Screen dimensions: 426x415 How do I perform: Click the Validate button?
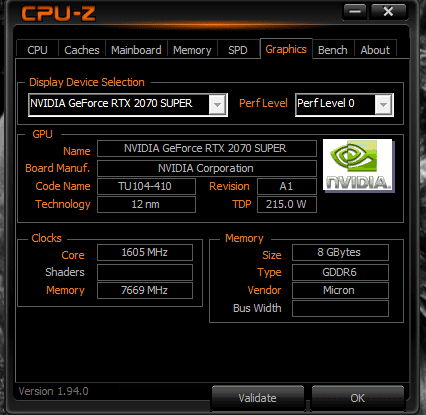pyautogui.click(x=258, y=398)
